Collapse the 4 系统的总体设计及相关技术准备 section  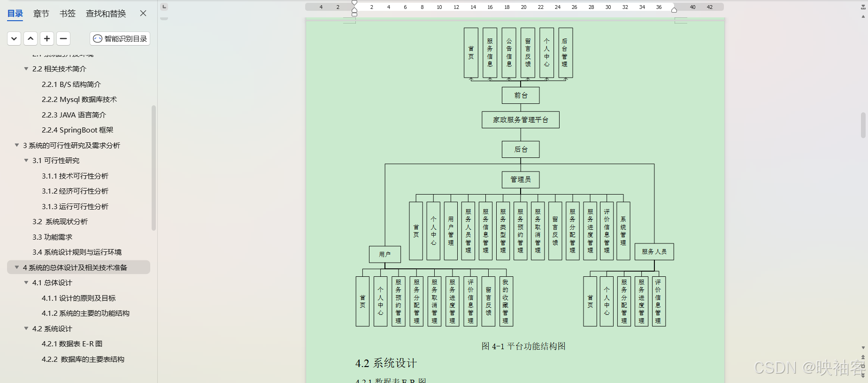click(x=17, y=267)
